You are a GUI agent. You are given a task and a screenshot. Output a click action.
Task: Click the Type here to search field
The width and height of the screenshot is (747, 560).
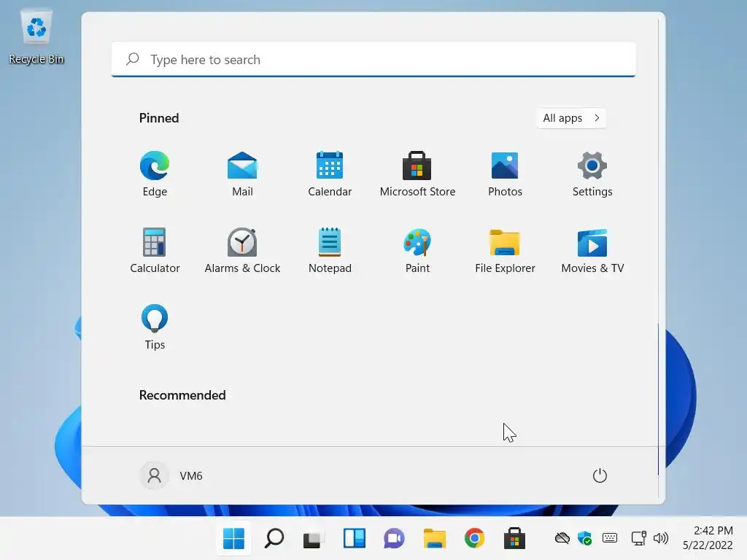click(373, 59)
